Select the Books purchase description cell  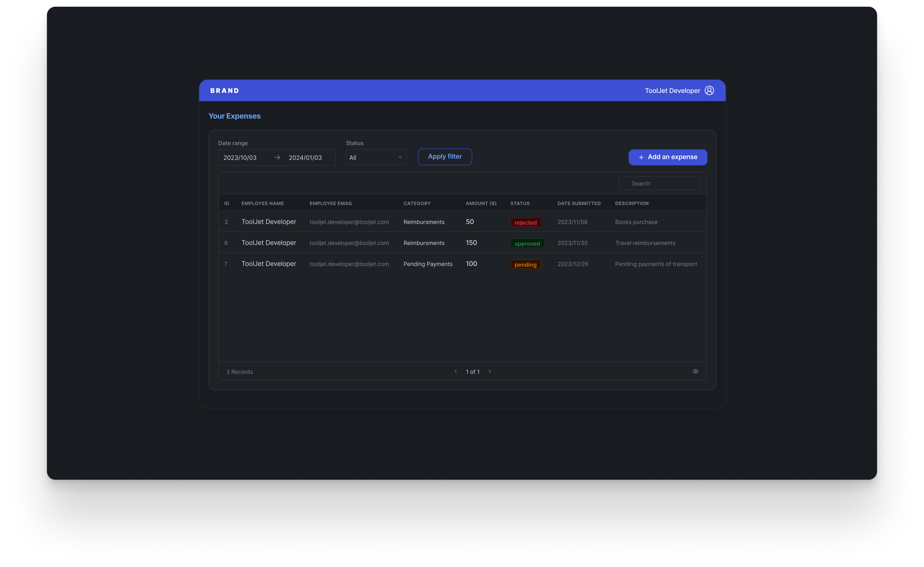point(636,222)
